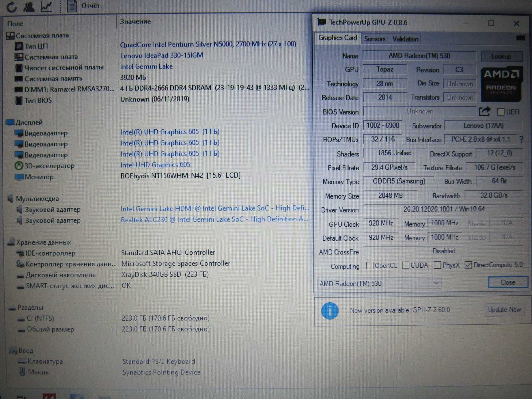Select the Synaptics Pointing Device value
This screenshot has width=532, height=399.
pos(161,372)
